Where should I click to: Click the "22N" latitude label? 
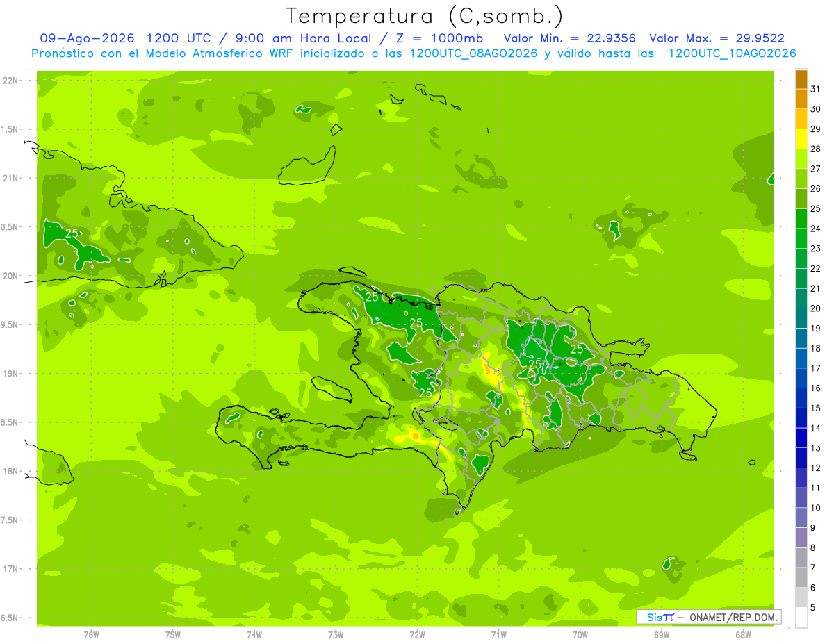[10, 81]
